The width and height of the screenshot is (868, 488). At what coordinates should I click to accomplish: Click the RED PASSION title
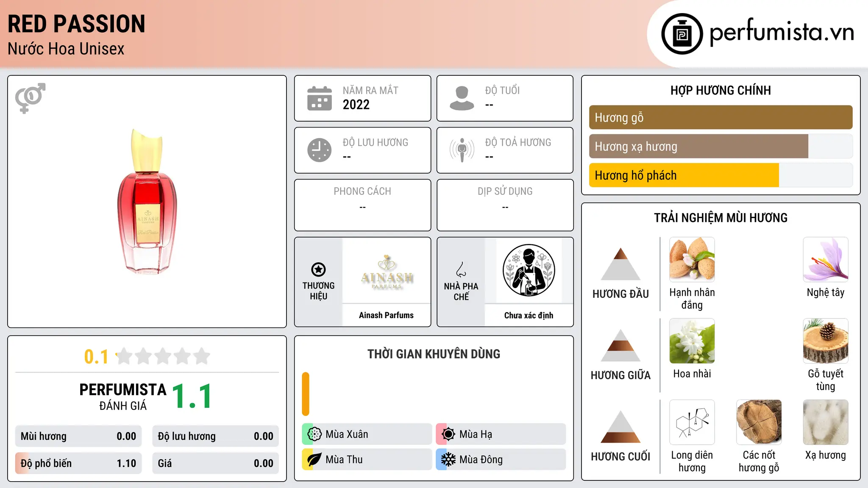point(77,24)
